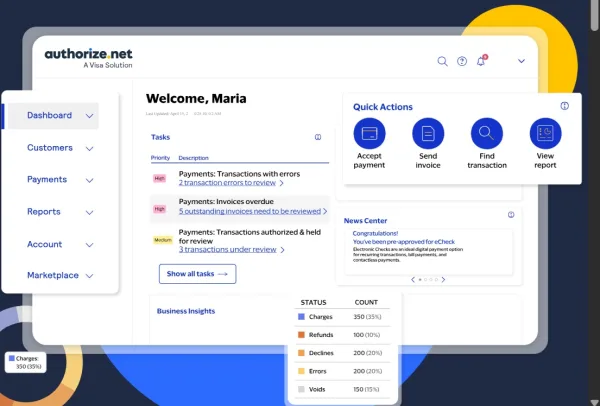Click the COUNT column header
600x406 pixels.
pos(366,302)
